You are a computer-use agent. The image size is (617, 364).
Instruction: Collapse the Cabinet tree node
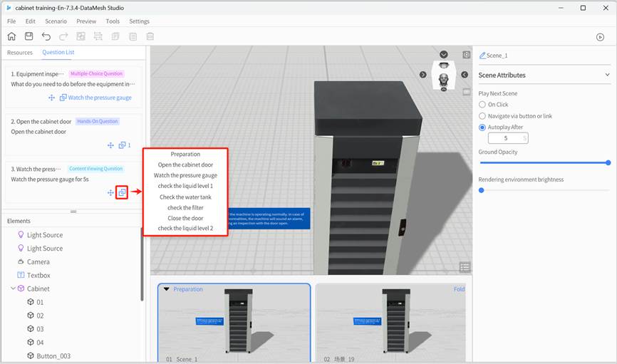click(x=13, y=288)
